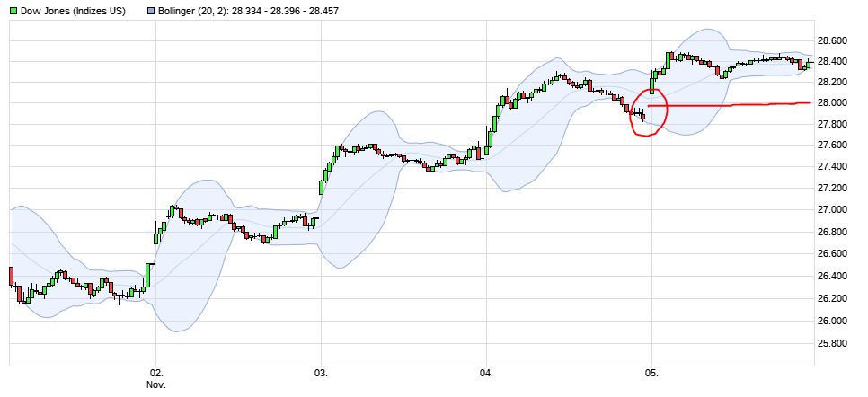Click the 02. date axis label
Viewport: 868px width, 397px height.
[x=156, y=373]
